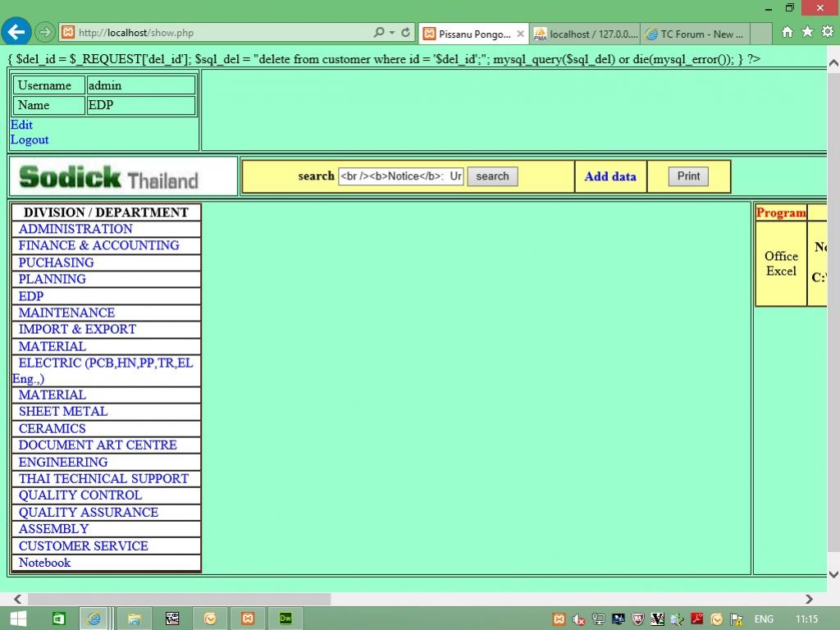Screen dimensions: 840x630
Task: Go back with the browser back arrow
Action: coord(16,32)
